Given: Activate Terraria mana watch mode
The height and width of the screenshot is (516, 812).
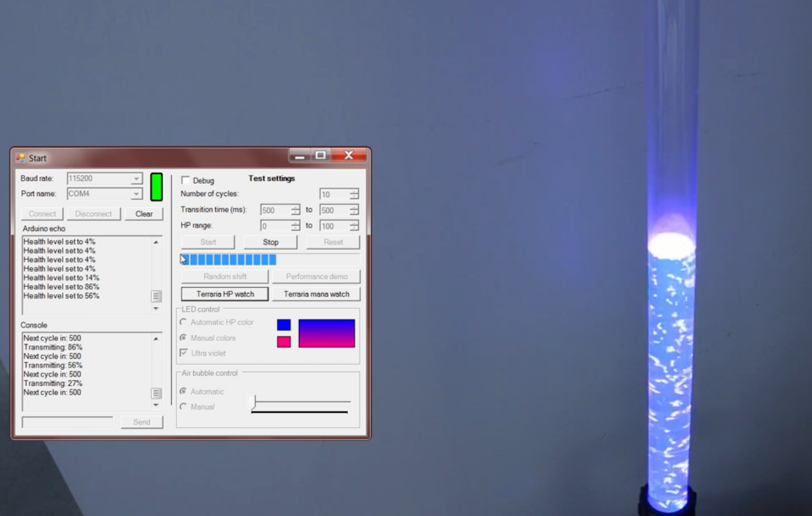Looking at the screenshot, I should coord(316,293).
